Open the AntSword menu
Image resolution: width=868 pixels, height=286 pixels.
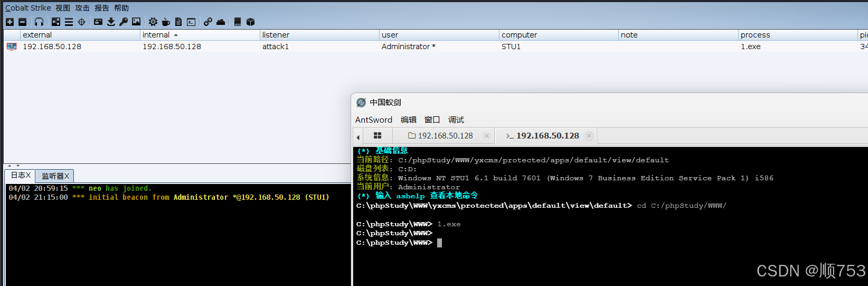[374, 119]
